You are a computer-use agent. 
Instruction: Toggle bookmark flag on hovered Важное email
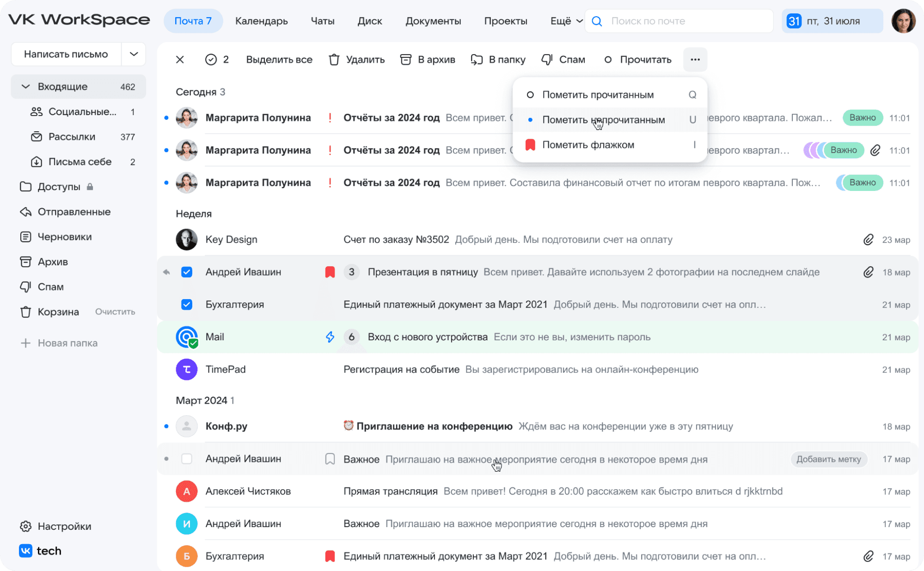pos(330,459)
